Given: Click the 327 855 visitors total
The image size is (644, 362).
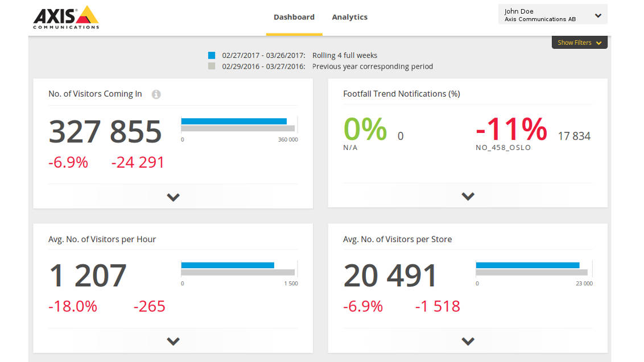Looking at the screenshot, I should click(x=105, y=131).
